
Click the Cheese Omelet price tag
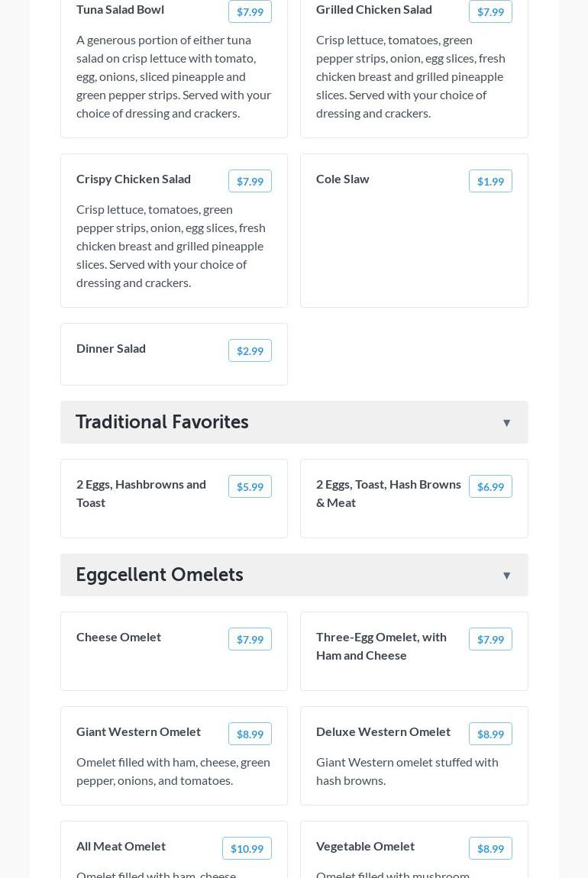(x=250, y=639)
